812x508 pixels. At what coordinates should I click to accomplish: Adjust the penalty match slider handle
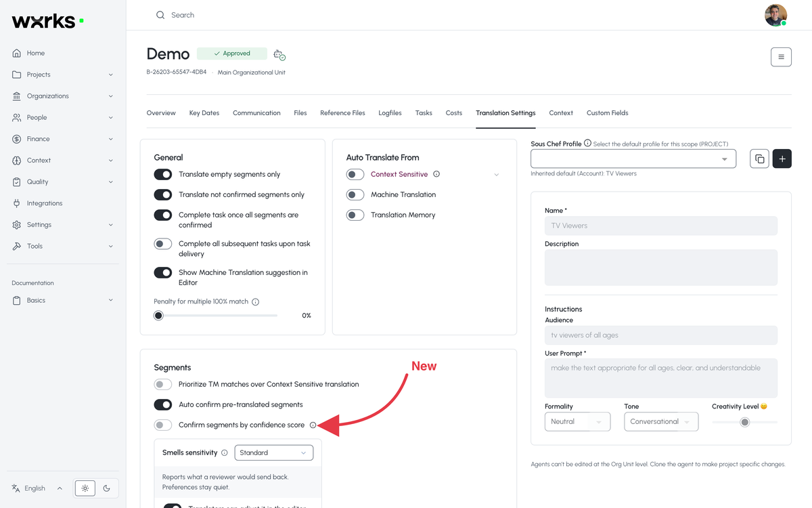[x=158, y=316]
